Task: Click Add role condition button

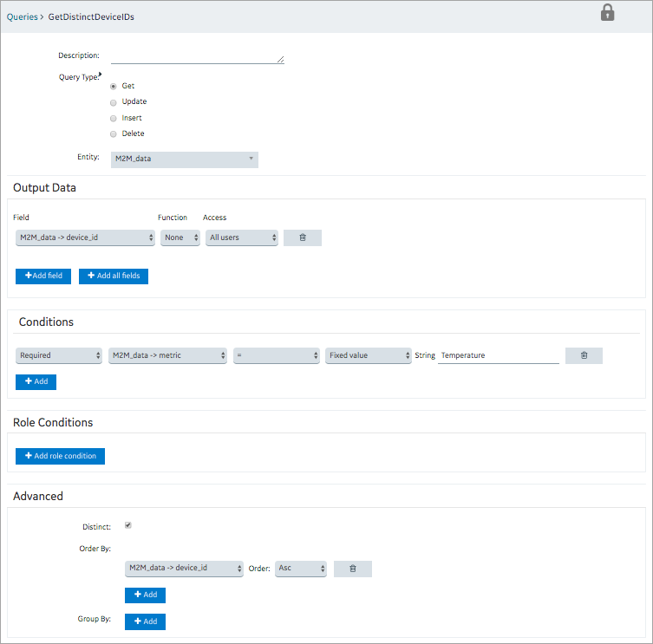Action: [x=61, y=456]
